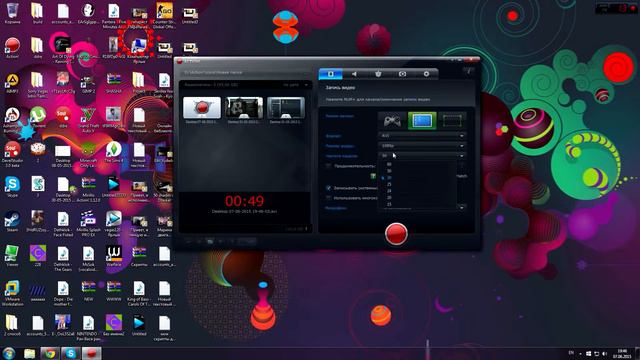Switch to Chrome in the taskbar
This screenshot has width=640, height=360.
pyautogui.click(x=50, y=353)
